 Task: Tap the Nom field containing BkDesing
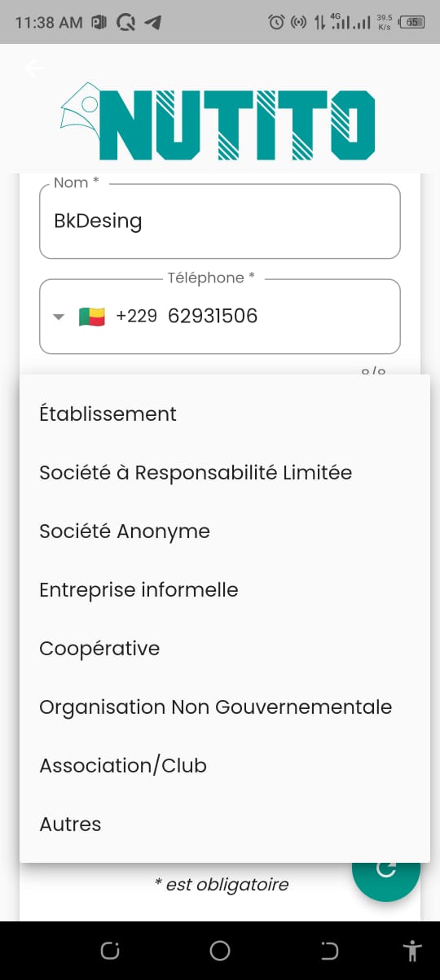tap(220, 221)
